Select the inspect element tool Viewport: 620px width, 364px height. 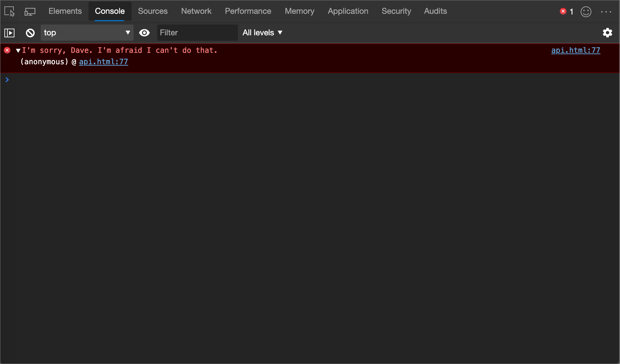click(x=9, y=11)
